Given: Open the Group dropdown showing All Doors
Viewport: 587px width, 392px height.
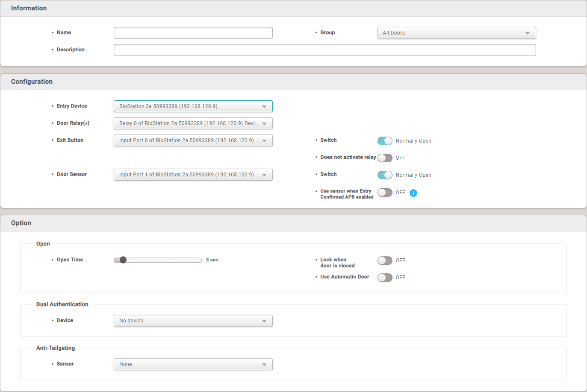Looking at the screenshot, I should point(457,33).
